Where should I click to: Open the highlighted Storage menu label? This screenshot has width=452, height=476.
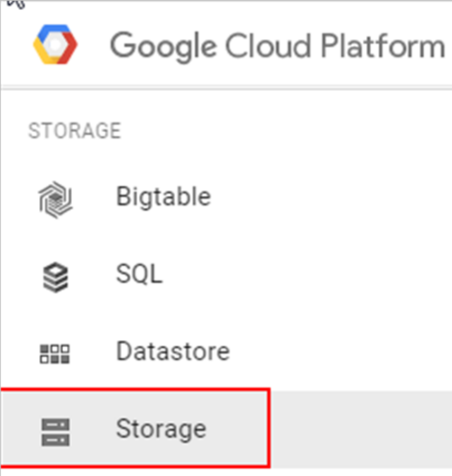pos(161,429)
